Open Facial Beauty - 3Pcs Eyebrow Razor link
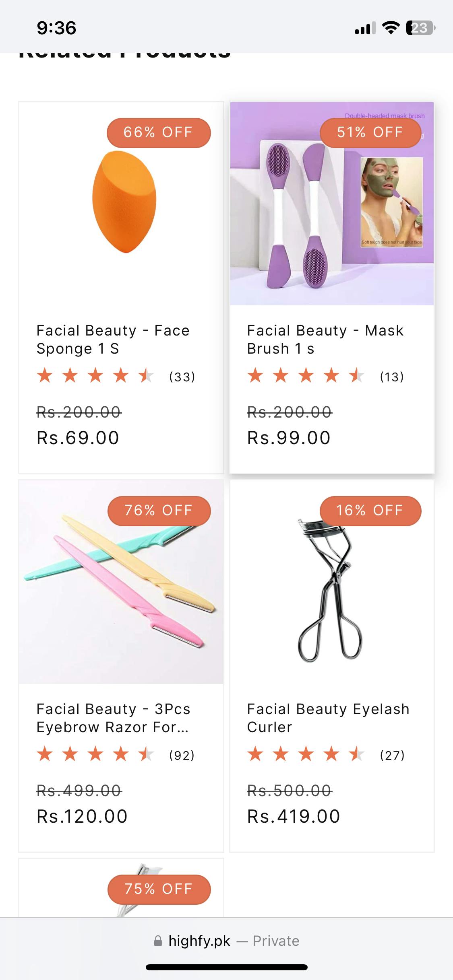The height and width of the screenshot is (980, 453). (113, 718)
